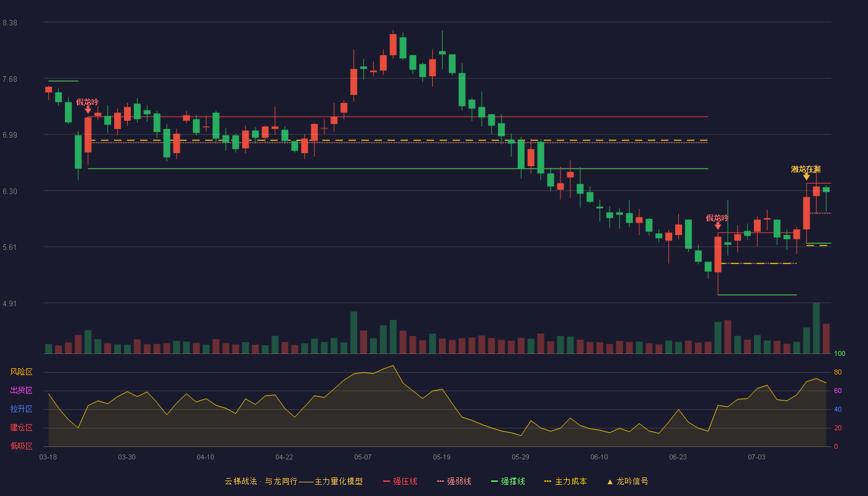This screenshot has width=868, height=496.
Task: Toggle the 强撑线 legend series
Action: (508, 481)
